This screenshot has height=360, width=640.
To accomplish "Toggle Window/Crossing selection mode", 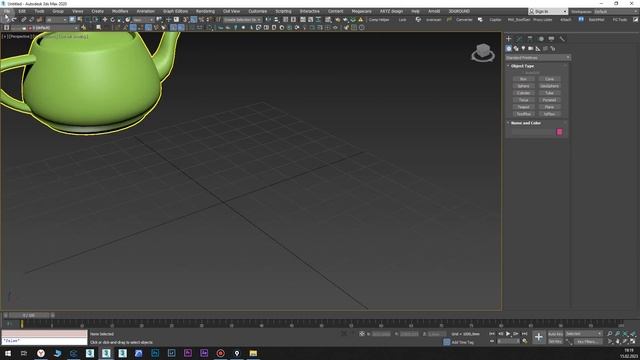I will click(95, 20).
